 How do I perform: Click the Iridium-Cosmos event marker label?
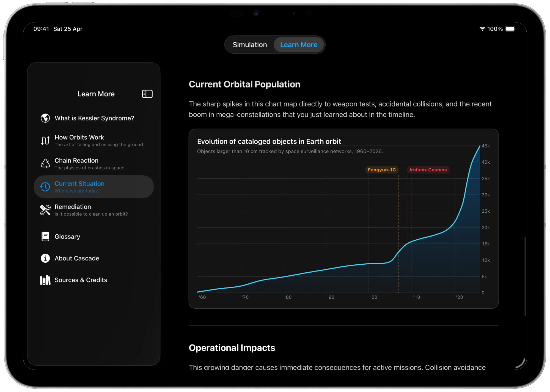tap(428, 170)
